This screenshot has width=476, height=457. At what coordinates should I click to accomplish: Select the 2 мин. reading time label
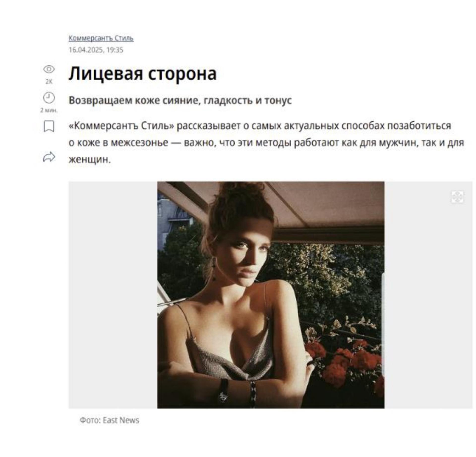(49, 110)
